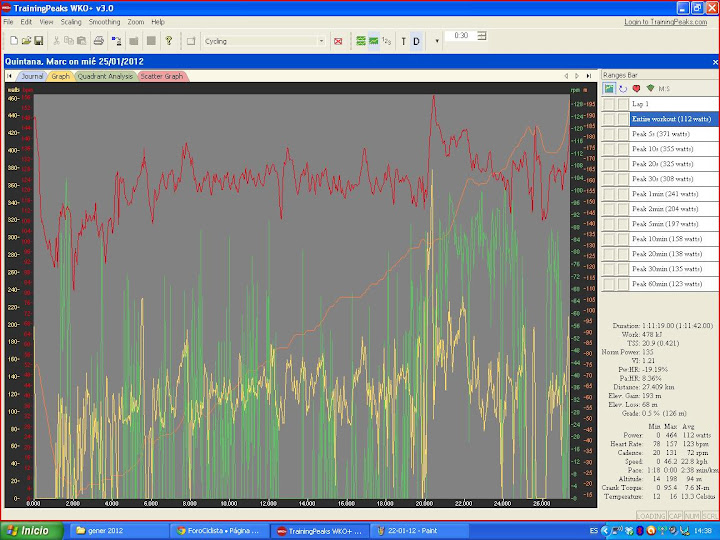Click the red heart icon in Ranges Bar
The image size is (720, 540).
[636, 89]
